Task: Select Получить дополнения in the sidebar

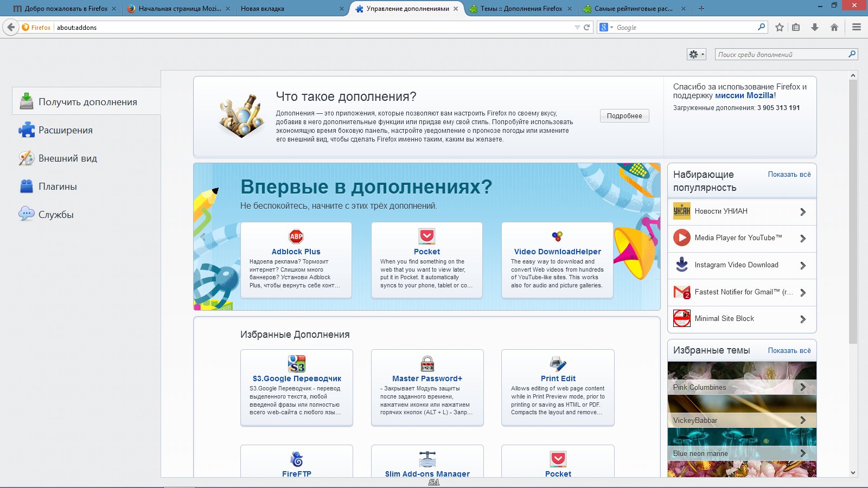Action: pos(87,101)
